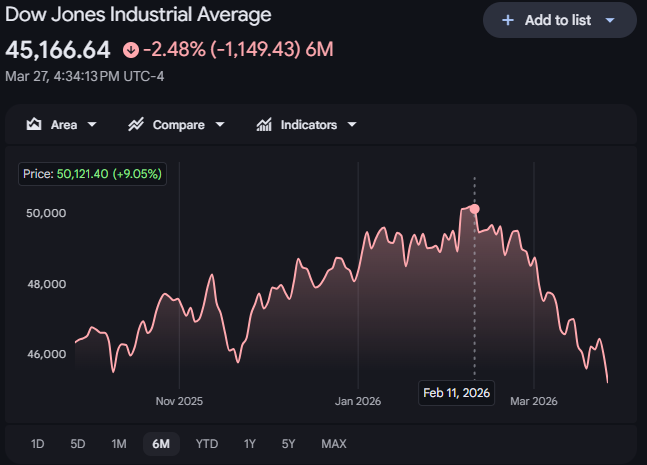Switch to the 5D time range

(78, 444)
